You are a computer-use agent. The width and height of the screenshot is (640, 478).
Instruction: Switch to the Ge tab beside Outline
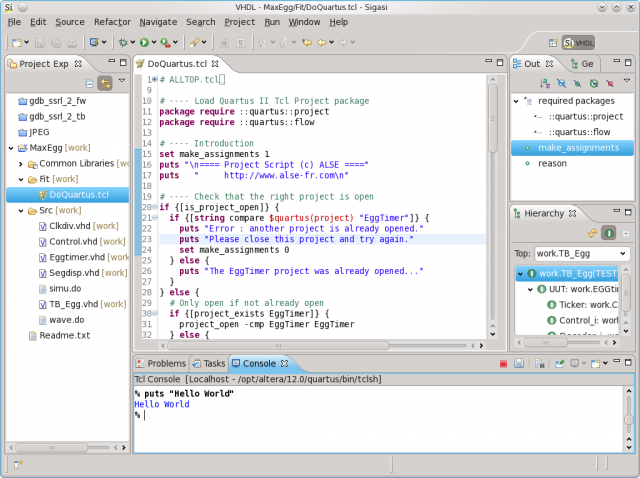point(582,64)
